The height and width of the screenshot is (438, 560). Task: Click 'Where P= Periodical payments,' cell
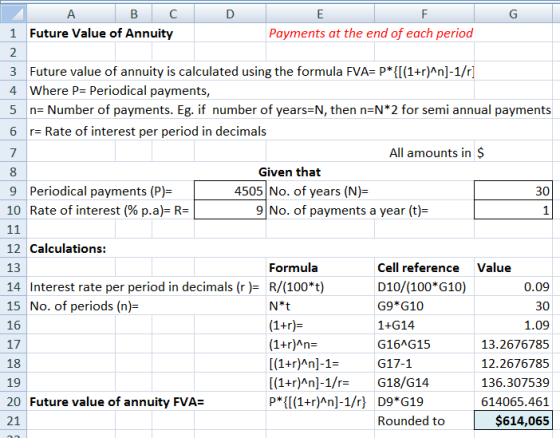click(120, 91)
